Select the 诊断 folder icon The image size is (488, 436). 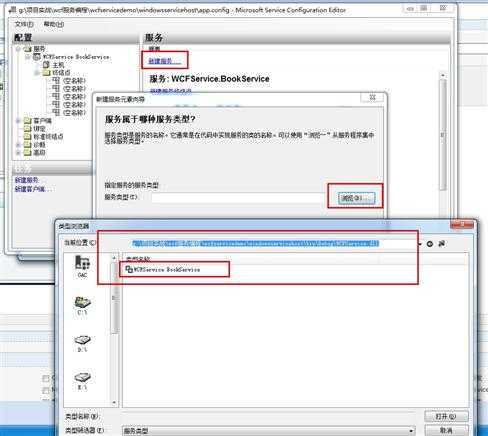pos(28,144)
